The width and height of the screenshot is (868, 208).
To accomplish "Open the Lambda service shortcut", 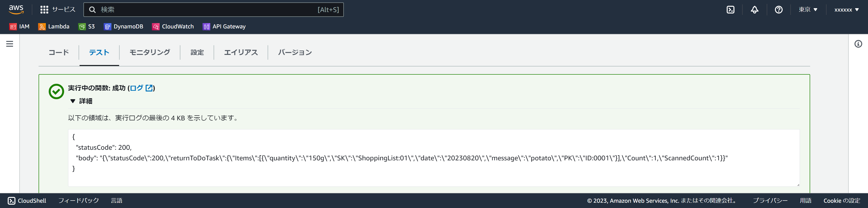I will tap(54, 26).
